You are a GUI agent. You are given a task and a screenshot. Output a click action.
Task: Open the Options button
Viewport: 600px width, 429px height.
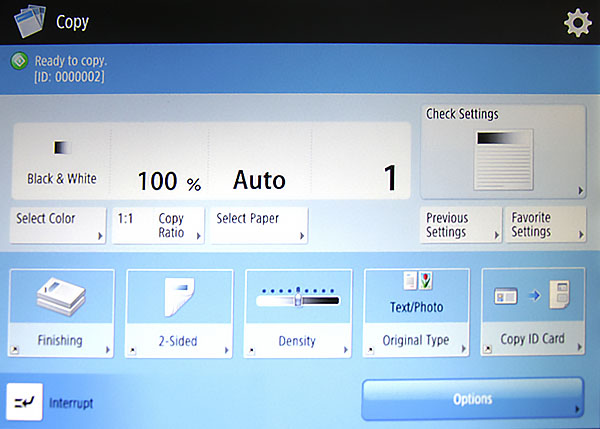[473, 399]
